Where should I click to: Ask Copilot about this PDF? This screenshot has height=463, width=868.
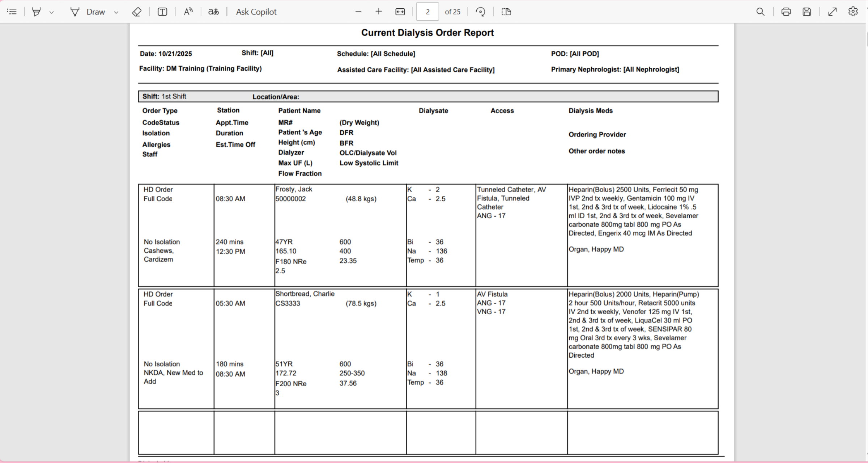coord(256,12)
